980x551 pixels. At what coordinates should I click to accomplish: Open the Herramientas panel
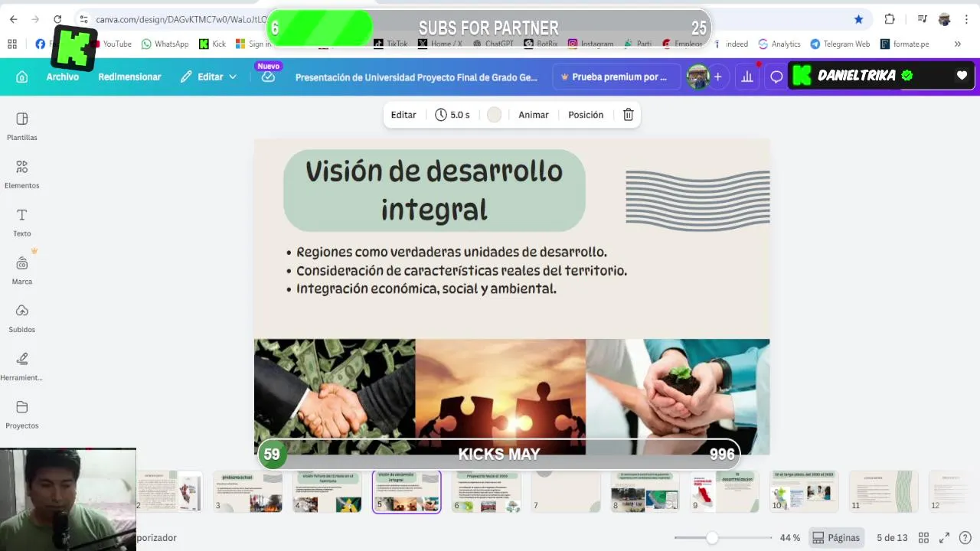tap(21, 367)
